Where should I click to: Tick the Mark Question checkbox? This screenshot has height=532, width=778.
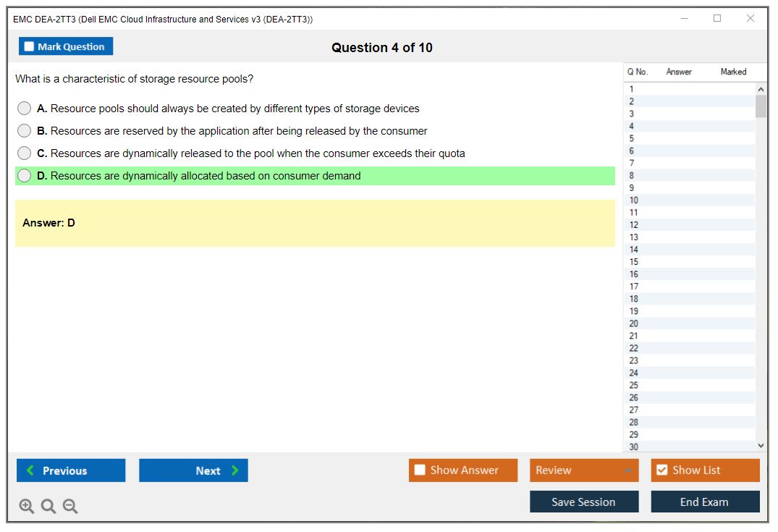point(29,47)
